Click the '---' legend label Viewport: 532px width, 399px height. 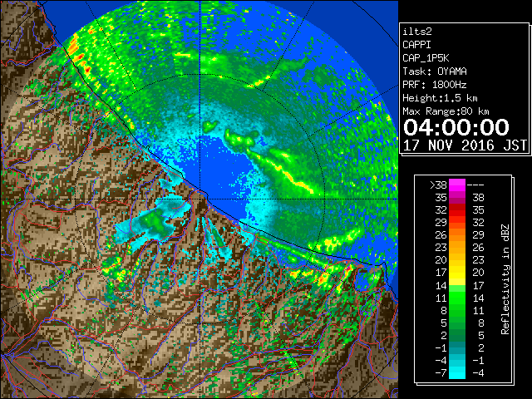[x=475, y=185]
